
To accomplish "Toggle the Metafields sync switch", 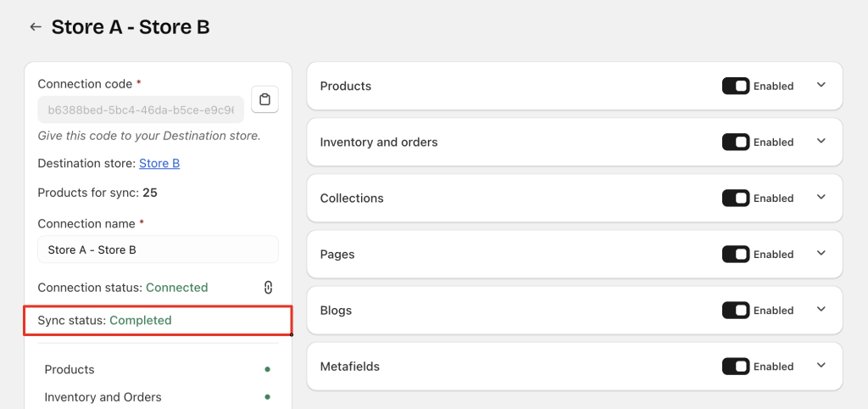I will (x=735, y=366).
